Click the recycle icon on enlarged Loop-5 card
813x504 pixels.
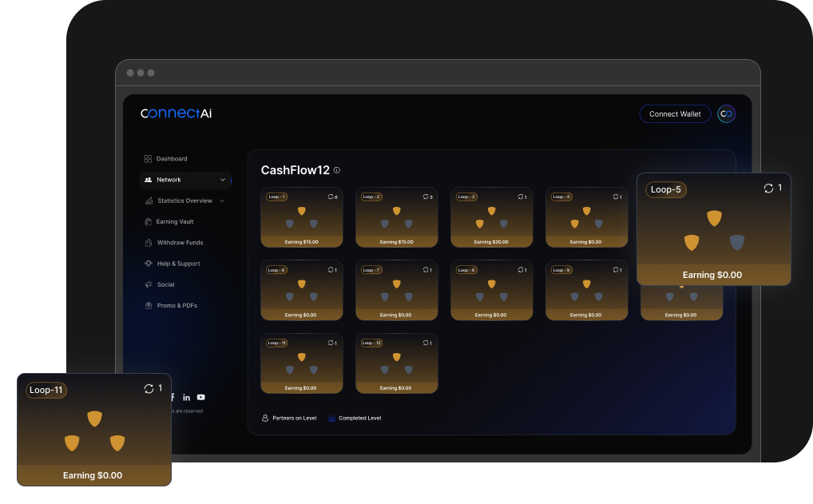(x=768, y=189)
